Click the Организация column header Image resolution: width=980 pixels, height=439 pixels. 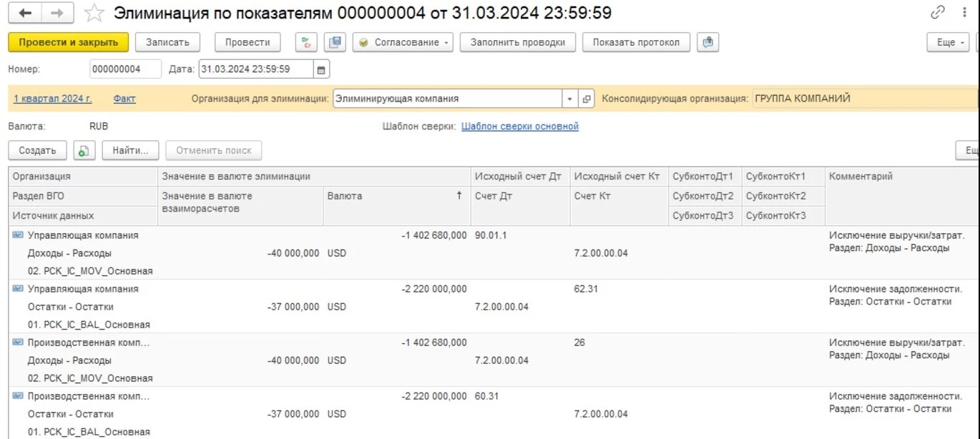83,176
